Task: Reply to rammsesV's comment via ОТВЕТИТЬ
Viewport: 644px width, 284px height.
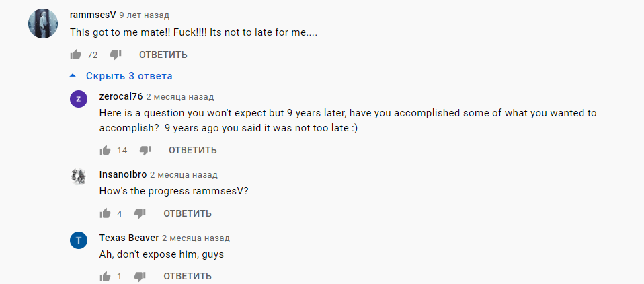Action: tap(163, 55)
